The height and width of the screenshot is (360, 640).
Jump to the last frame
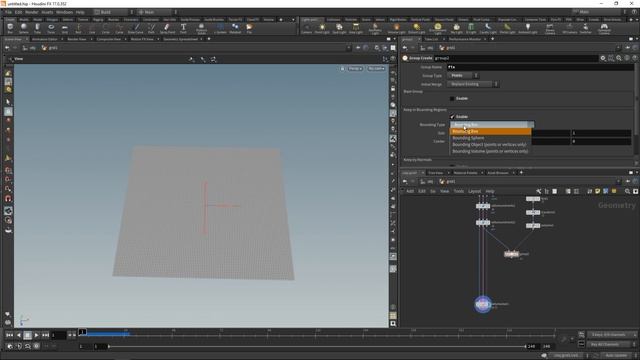(x=45, y=335)
